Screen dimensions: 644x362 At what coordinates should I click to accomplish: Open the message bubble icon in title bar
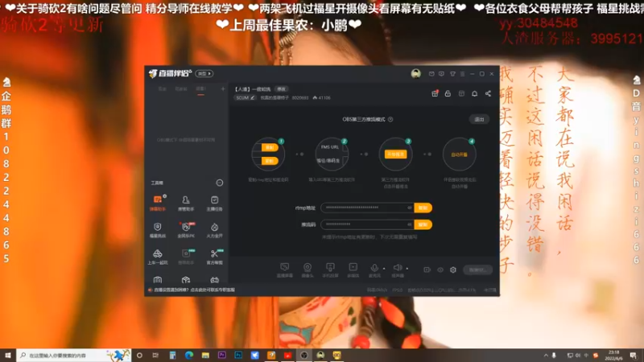(x=441, y=74)
